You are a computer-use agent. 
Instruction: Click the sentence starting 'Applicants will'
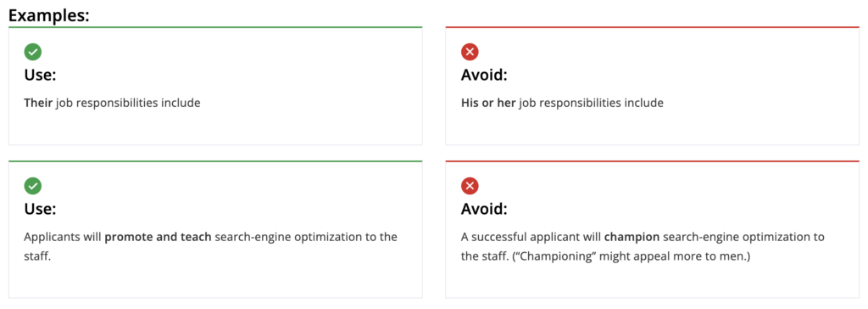coord(211,247)
